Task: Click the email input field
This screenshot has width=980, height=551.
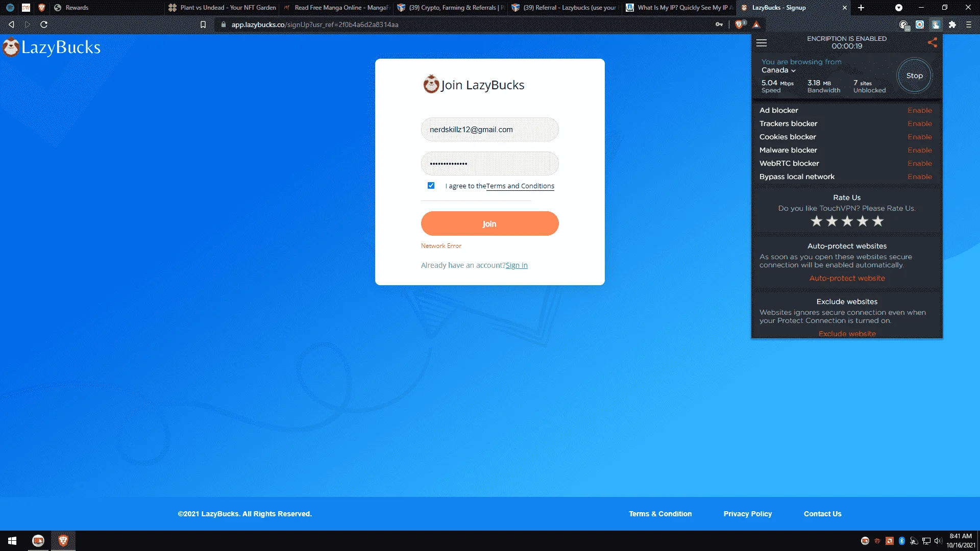Action: tap(489, 130)
